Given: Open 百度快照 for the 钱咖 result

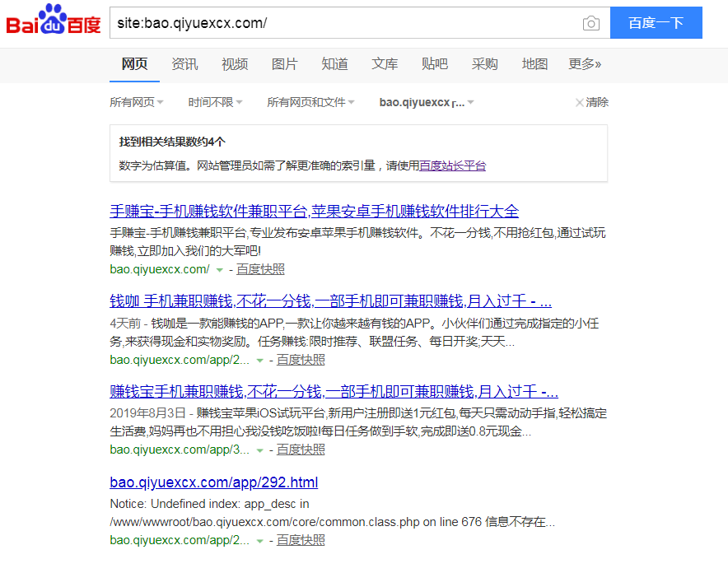Looking at the screenshot, I should (x=301, y=360).
